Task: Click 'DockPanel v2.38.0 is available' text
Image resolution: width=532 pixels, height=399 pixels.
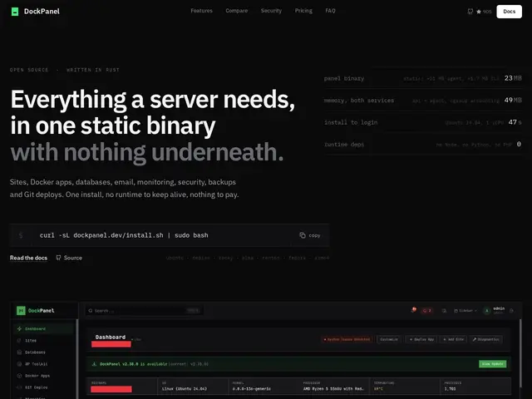Action: (x=133, y=364)
